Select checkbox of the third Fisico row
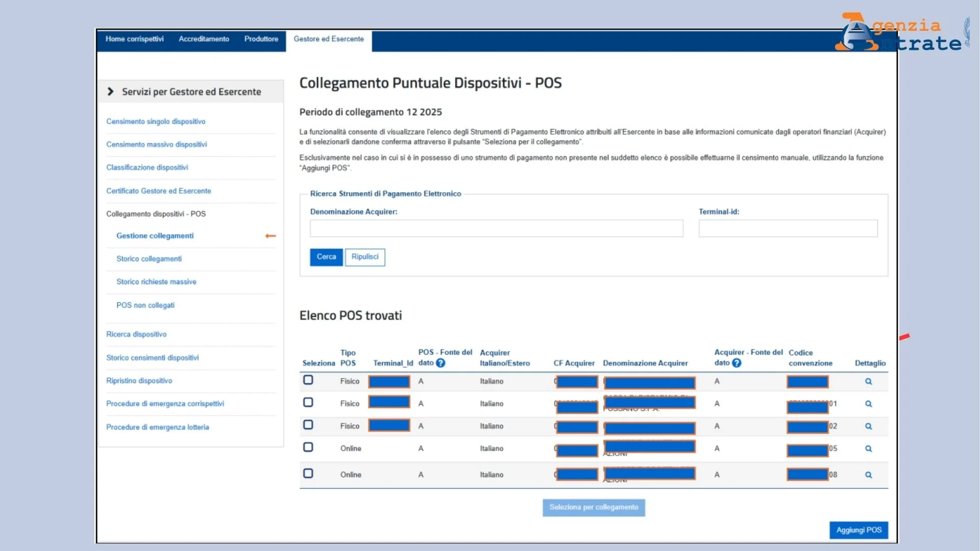The height and width of the screenshot is (551, 980). [308, 425]
